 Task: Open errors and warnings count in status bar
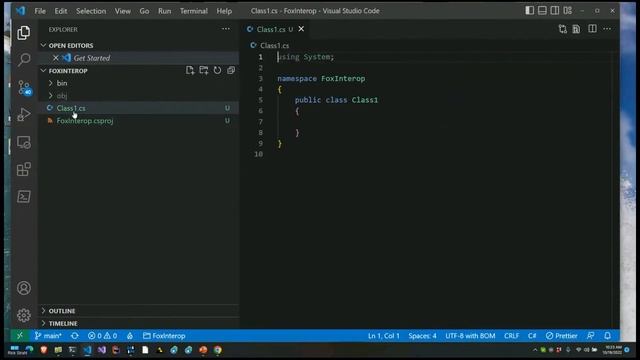pos(102,336)
